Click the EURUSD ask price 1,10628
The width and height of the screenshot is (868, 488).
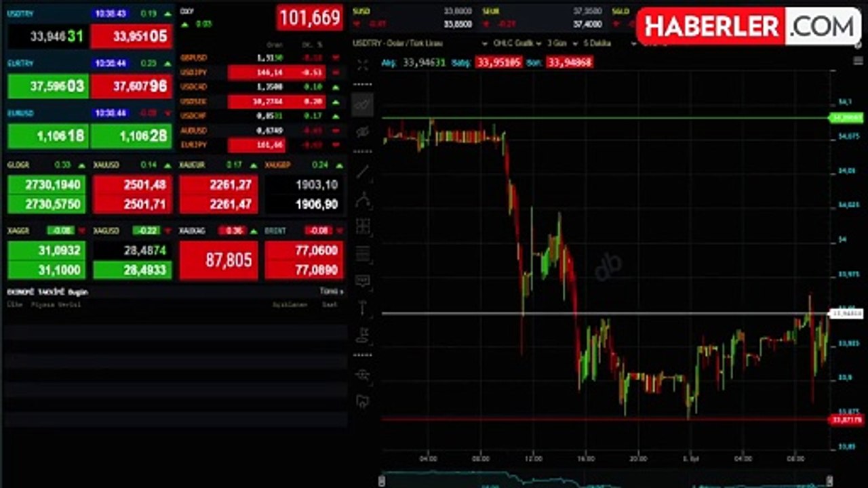(131, 136)
